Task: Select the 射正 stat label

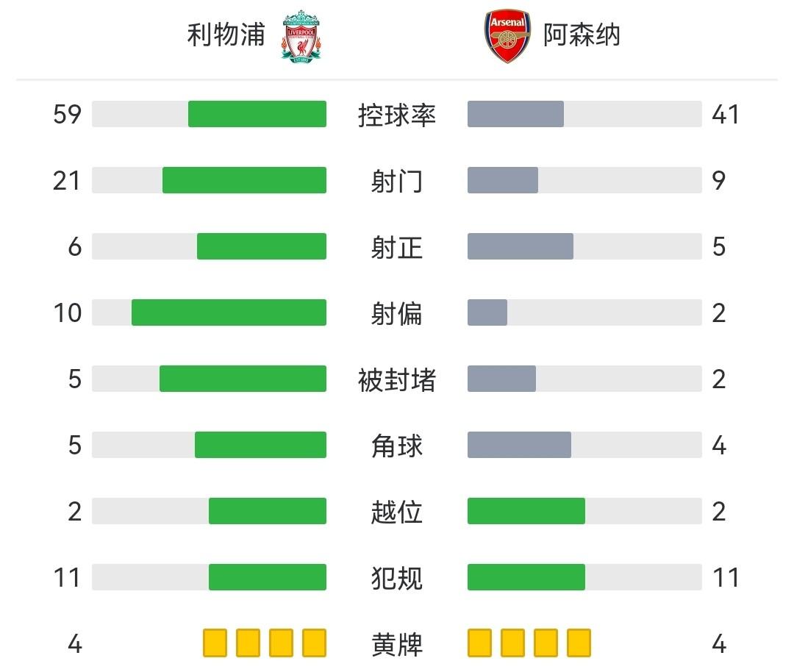Action: (397, 247)
